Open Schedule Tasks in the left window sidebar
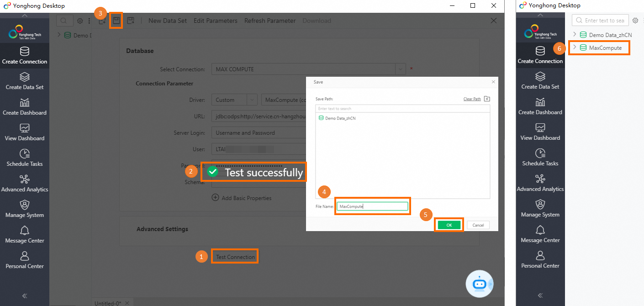The image size is (644, 306). coord(25,158)
